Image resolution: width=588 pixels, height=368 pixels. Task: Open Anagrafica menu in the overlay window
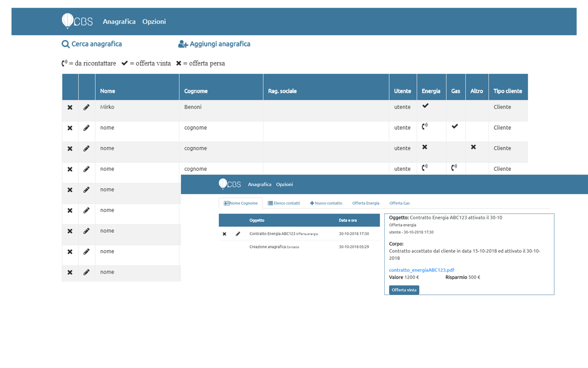260,184
